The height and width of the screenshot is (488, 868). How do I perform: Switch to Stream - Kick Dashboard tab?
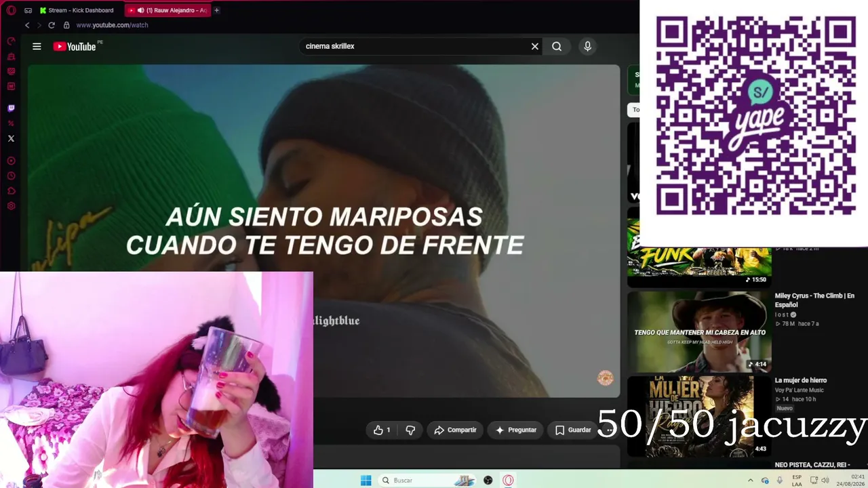click(x=77, y=10)
